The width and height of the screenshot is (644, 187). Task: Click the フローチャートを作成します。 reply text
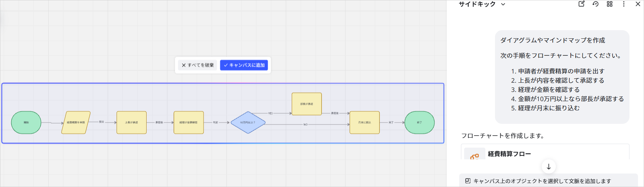click(503, 136)
